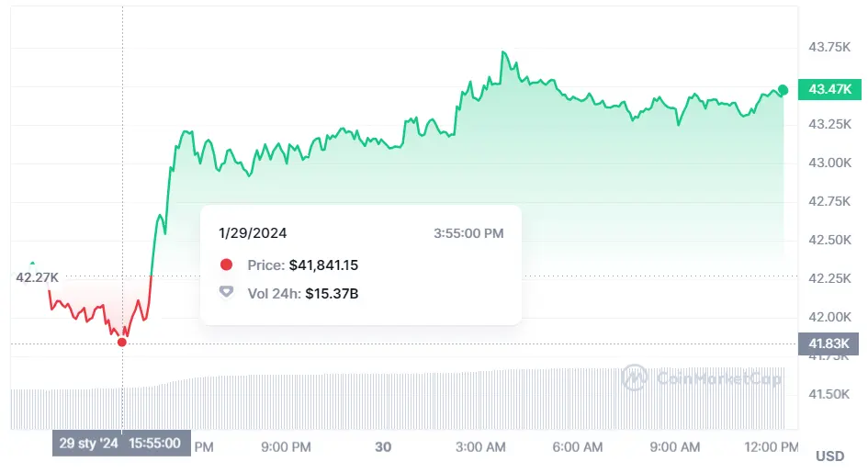Click the red Price dot in tooltip

click(226, 265)
